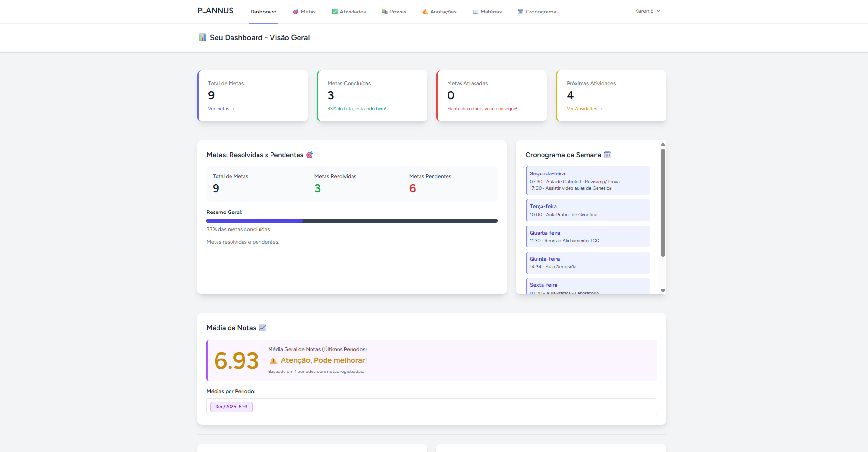Follow the Ver metas link
Screen dimensions: 868x452
tap(221, 109)
